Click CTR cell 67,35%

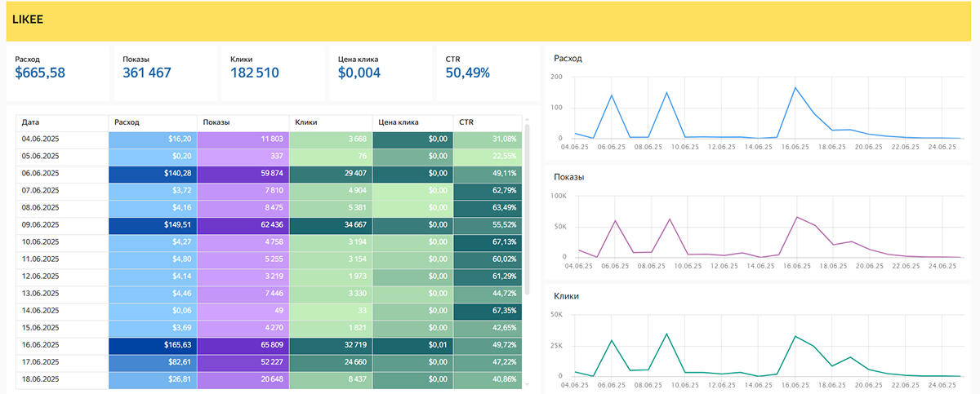tap(488, 311)
